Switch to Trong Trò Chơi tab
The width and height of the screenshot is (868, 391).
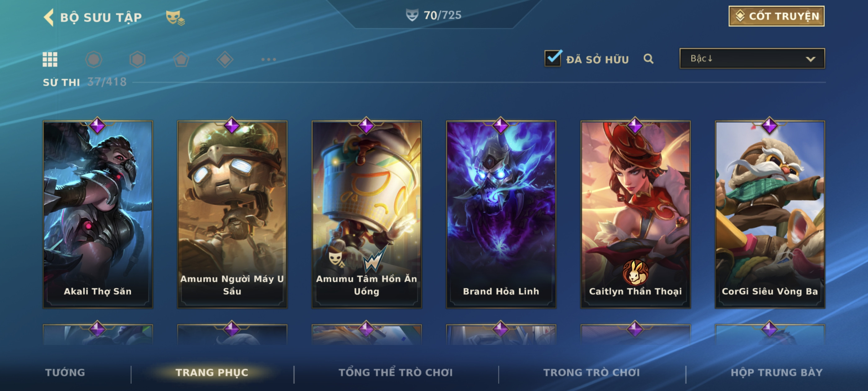pyautogui.click(x=591, y=372)
